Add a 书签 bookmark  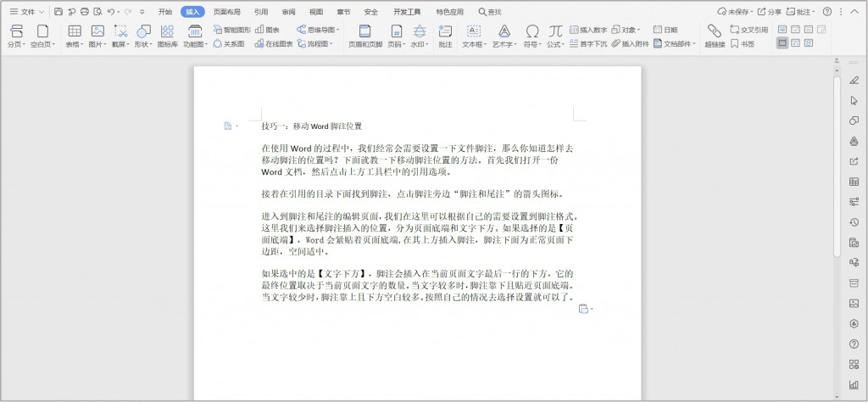(x=743, y=44)
